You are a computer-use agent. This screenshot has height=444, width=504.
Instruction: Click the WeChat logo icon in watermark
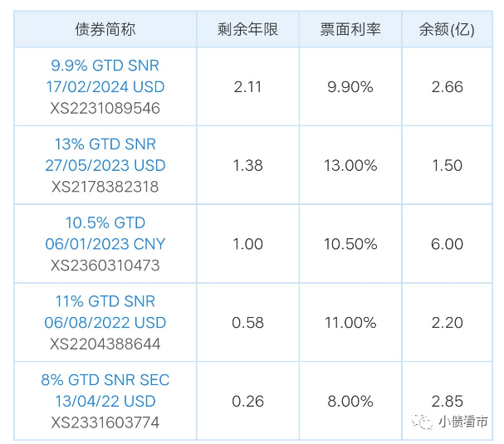pos(425,422)
